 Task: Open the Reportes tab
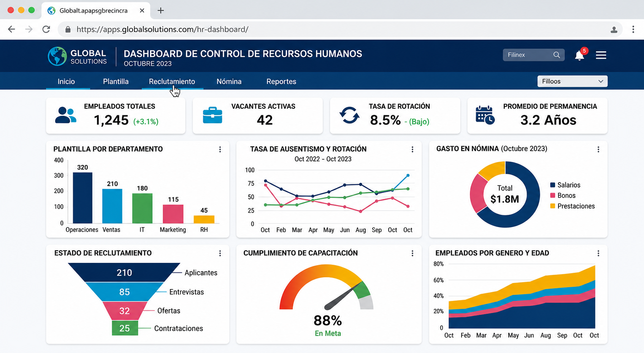tap(281, 81)
